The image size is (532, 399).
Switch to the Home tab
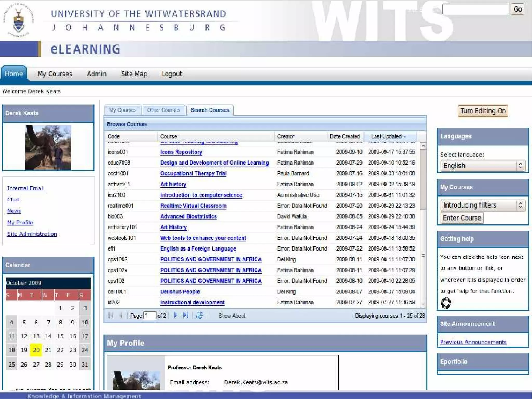(x=14, y=74)
